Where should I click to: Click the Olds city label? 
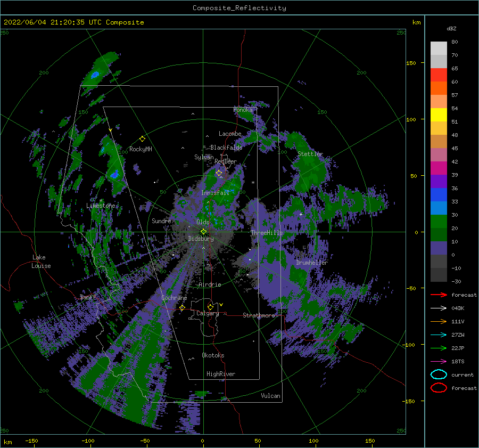pos(203,222)
